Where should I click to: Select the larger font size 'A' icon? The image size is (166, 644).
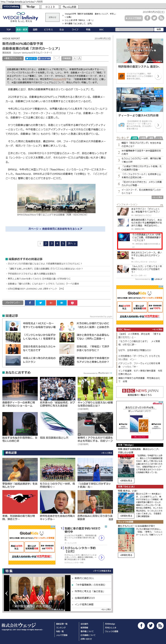pos(79,58)
